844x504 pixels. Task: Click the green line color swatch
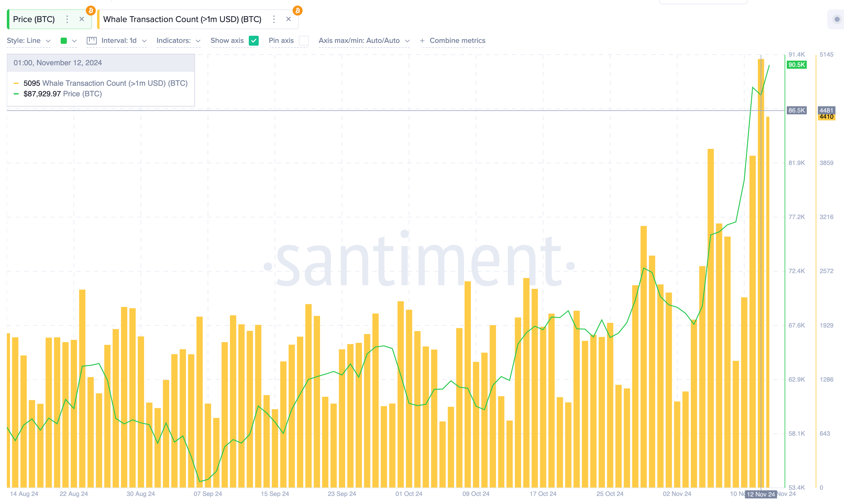tap(63, 41)
